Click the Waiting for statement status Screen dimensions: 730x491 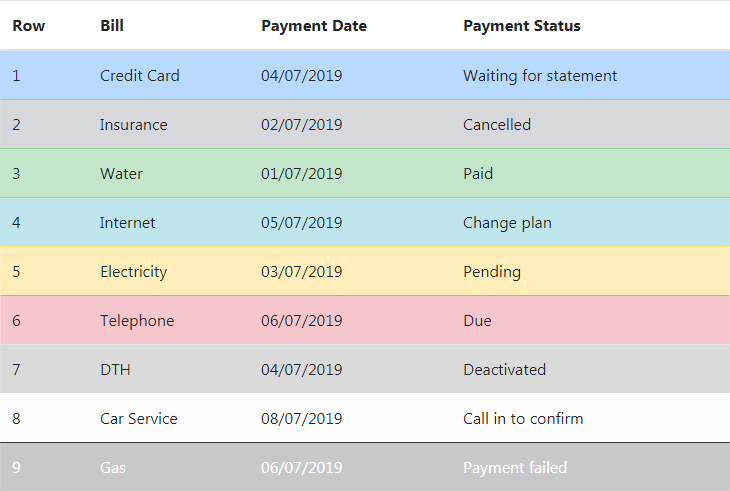click(x=540, y=76)
